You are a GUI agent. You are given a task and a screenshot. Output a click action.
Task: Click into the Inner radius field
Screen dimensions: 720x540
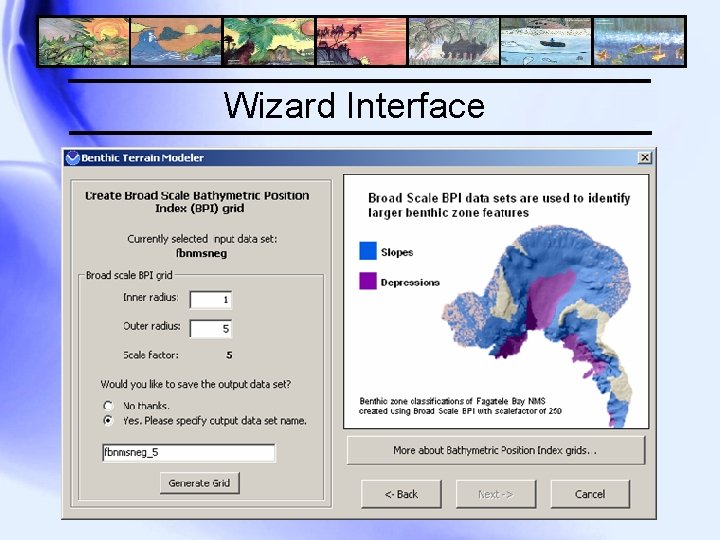211,300
